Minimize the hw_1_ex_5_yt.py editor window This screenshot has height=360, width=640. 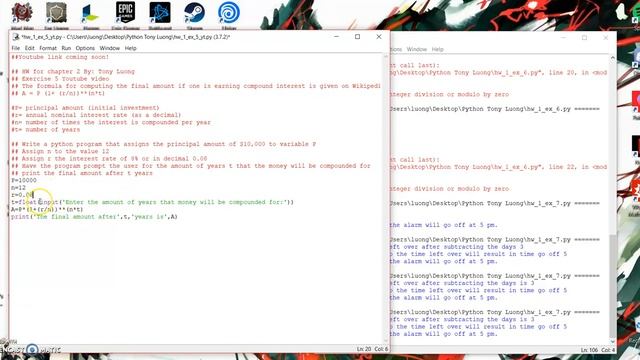(336, 37)
